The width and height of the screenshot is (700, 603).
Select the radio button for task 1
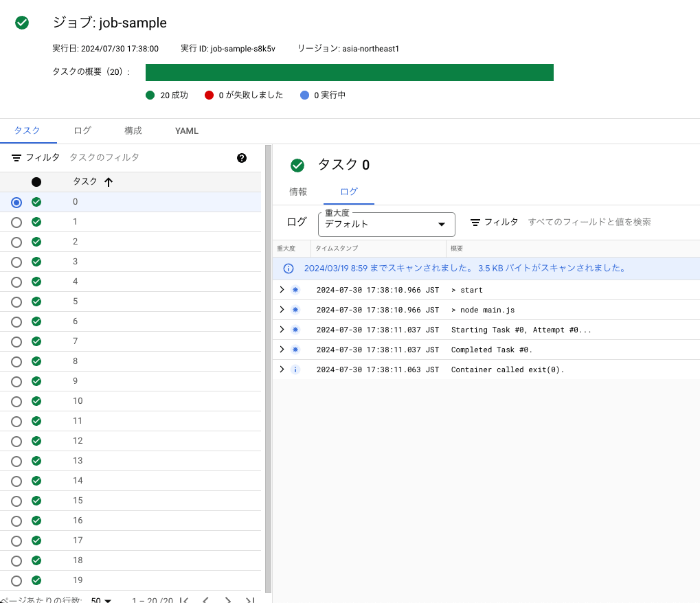pos(16,222)
